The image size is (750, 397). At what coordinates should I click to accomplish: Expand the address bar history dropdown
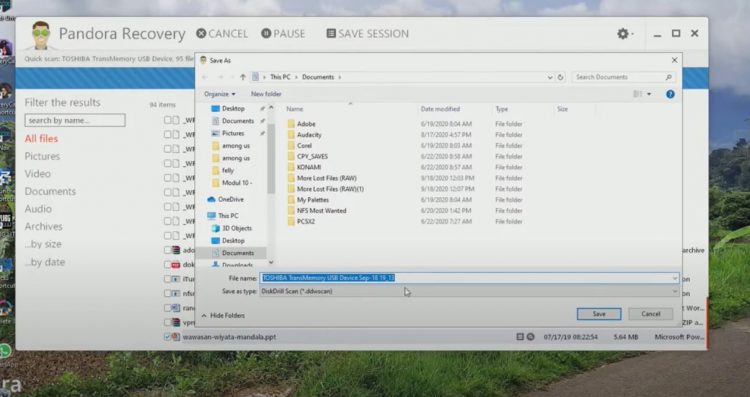coord(550,77)
